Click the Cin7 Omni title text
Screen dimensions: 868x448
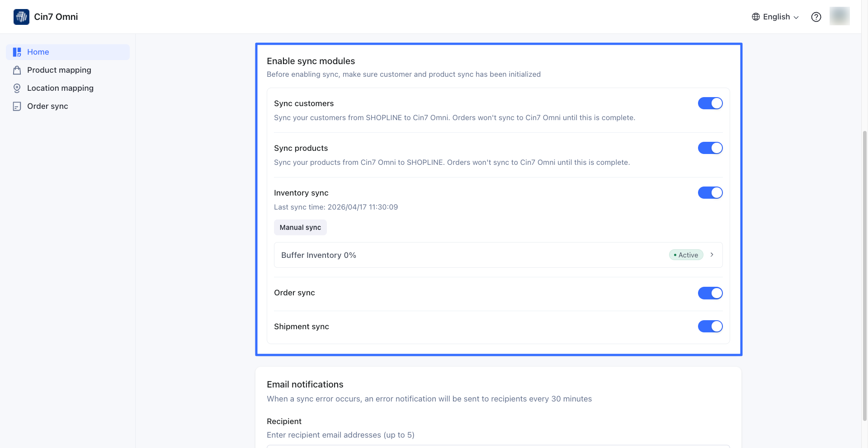(x=56, y=17)
